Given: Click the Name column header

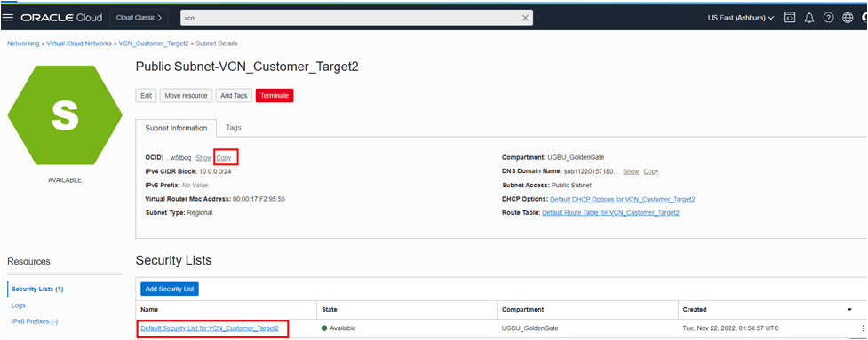Looking at the screenshot, I should [x=149, y=310].
